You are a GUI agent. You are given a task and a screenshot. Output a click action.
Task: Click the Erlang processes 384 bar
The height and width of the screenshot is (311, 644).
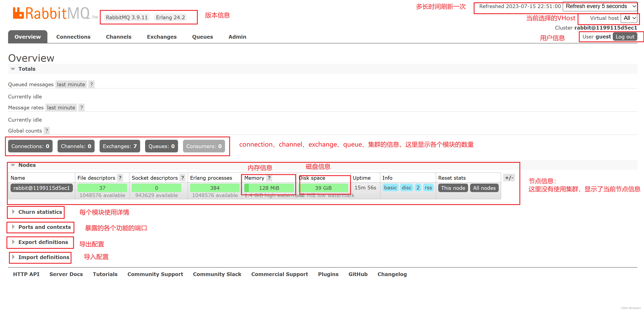pos(215,188)
